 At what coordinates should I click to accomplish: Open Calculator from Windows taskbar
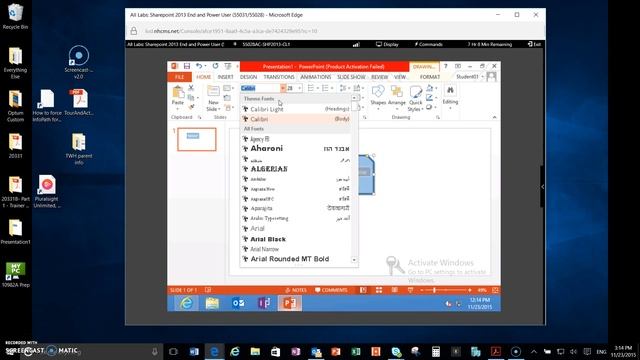point(436,351)
